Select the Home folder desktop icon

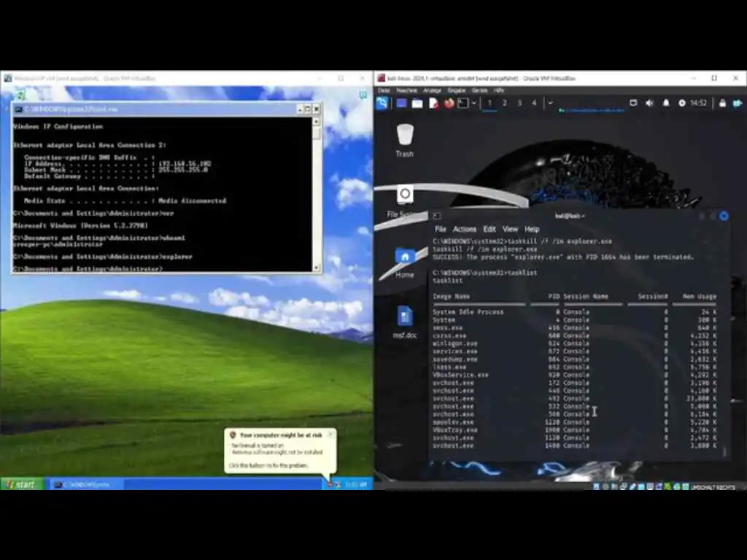[404, 262]
